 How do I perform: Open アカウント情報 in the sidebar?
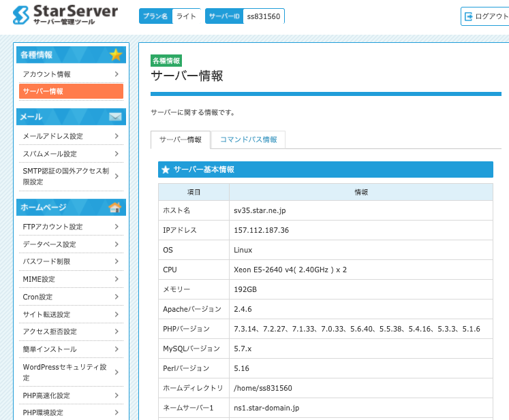[x=71, y=74]
